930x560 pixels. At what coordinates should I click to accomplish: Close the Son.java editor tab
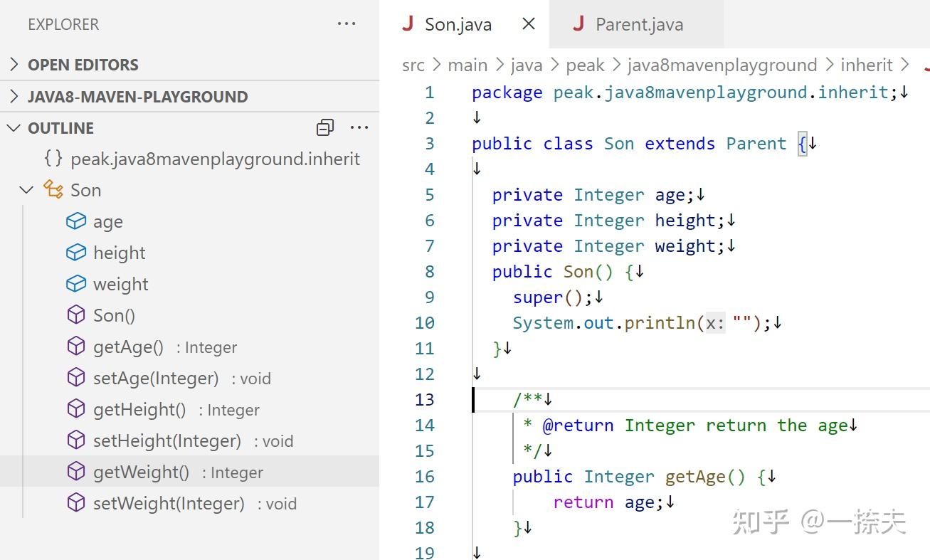[x=529, y=24]
